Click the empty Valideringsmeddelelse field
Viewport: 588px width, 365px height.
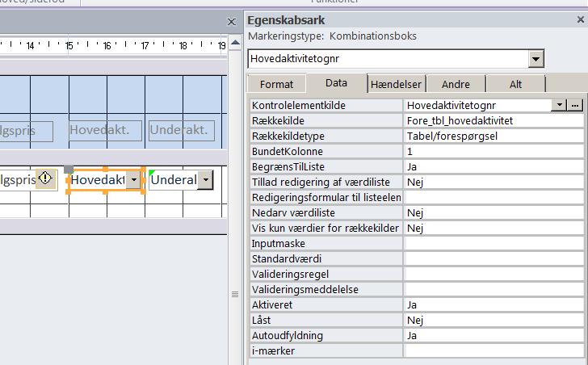pyautogui.click(x=493, y=290)
